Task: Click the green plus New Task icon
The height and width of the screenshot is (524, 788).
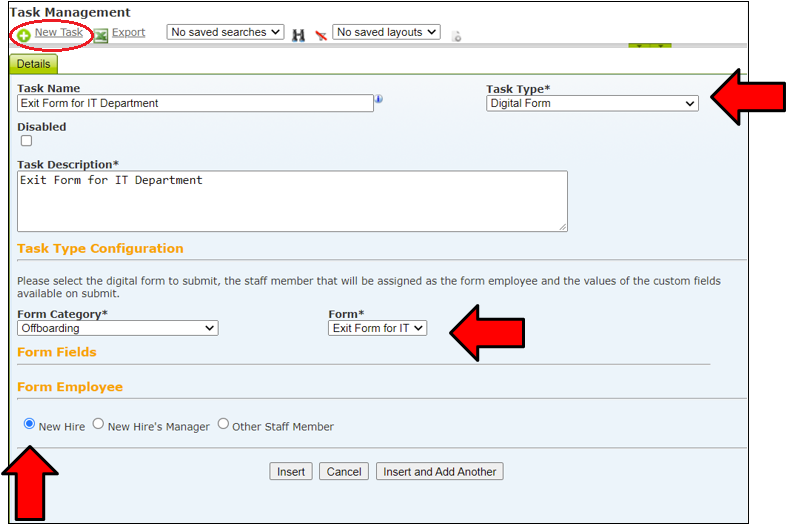Action: [x=24, y=36]
